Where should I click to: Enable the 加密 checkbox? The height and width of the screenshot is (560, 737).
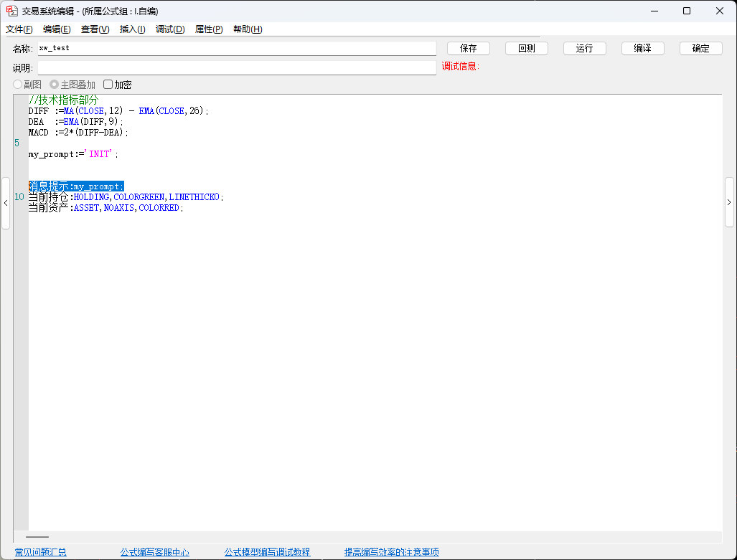point(108,85)
